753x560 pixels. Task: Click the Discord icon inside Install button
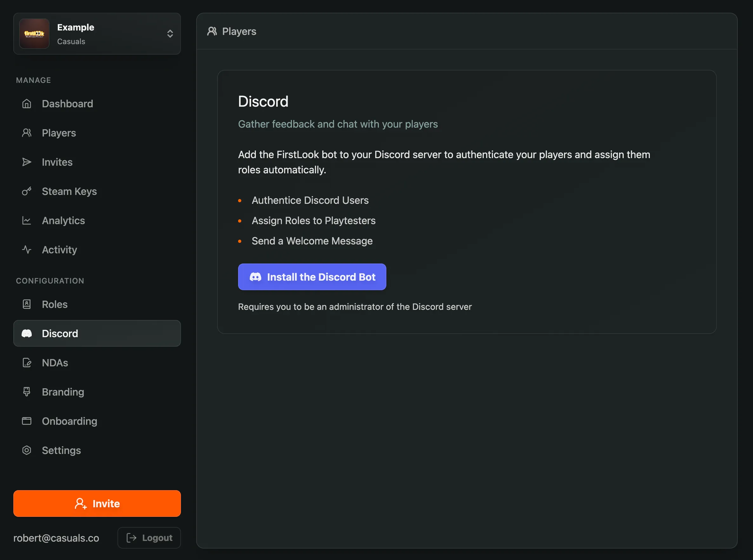point(256,277)
